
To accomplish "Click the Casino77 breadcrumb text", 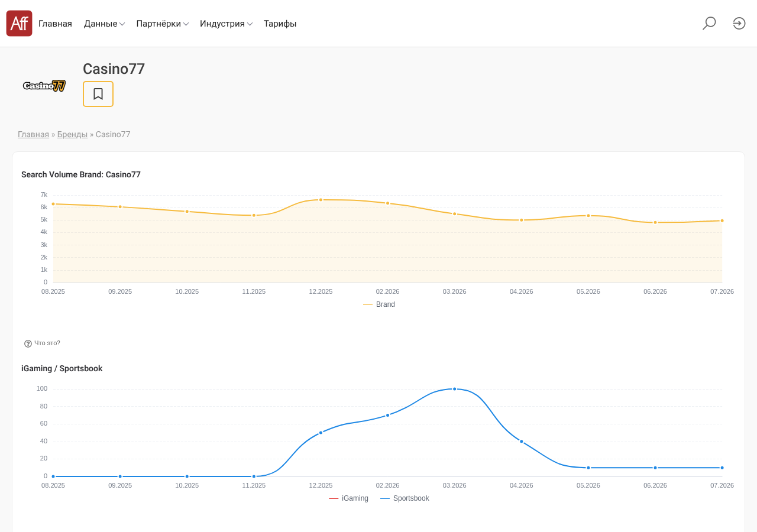I will [x=113, y=134].
